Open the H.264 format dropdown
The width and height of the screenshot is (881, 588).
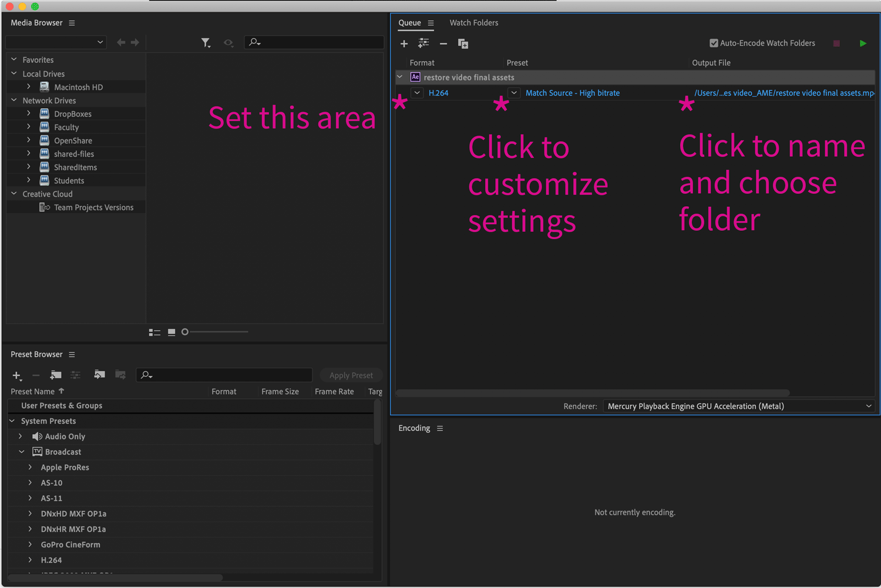point(417,93)
